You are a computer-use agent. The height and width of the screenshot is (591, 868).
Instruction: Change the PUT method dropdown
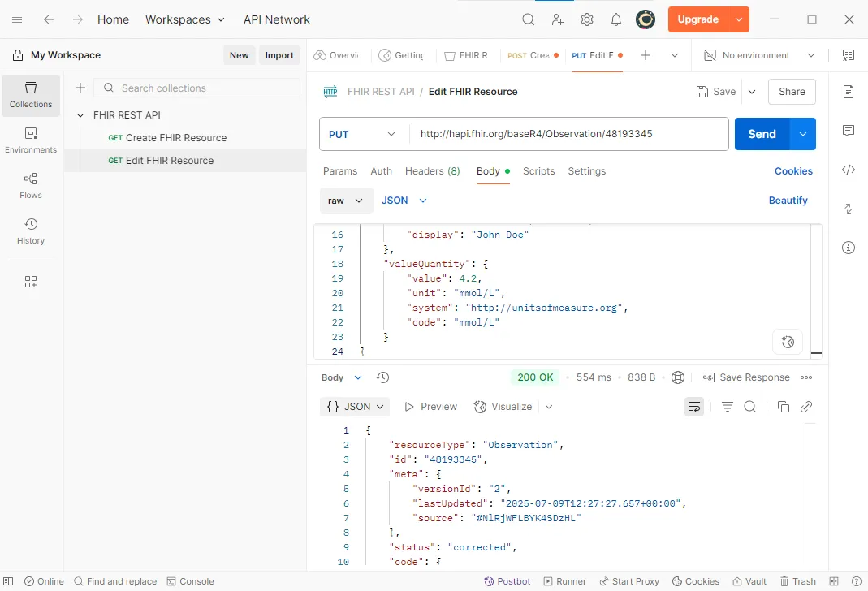coord(363,134)
